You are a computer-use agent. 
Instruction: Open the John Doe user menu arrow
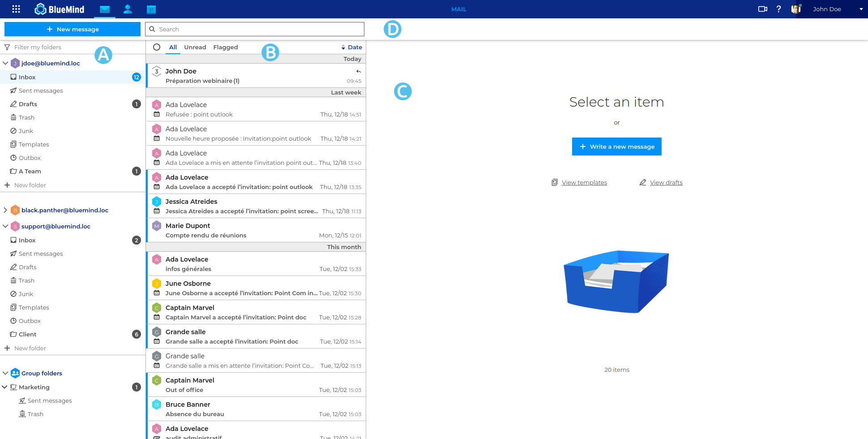(x=861, y=9)
